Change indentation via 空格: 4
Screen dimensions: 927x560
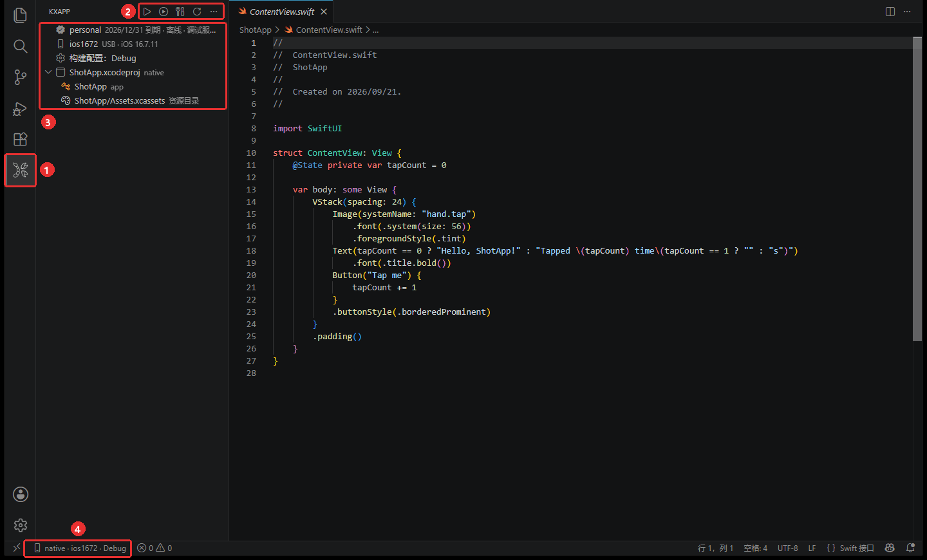tap(755, 548)
